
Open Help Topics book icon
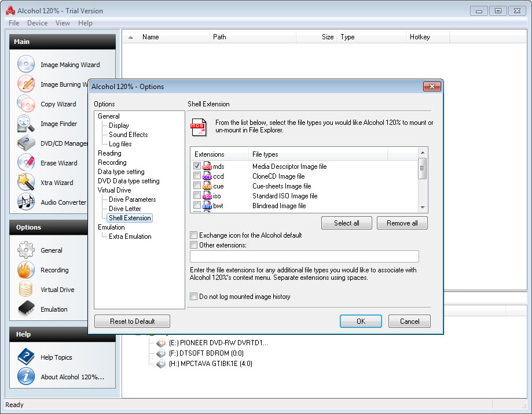(x=26, y=357)
